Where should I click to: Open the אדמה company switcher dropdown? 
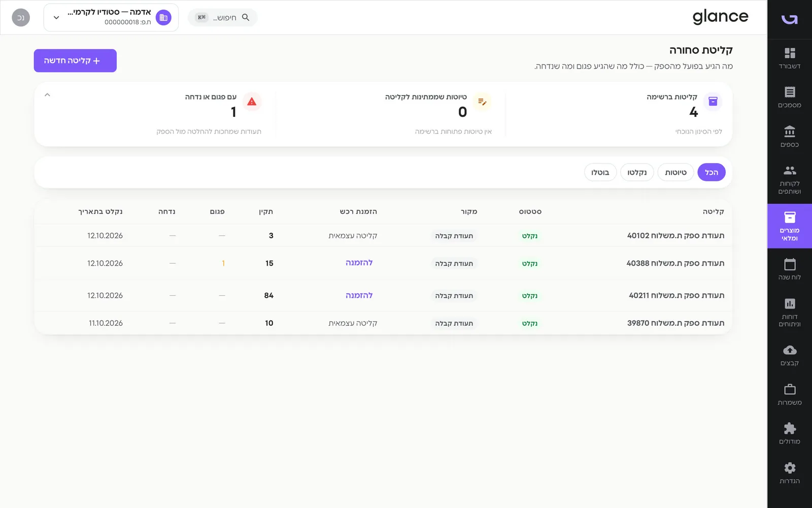coord(111,17)
